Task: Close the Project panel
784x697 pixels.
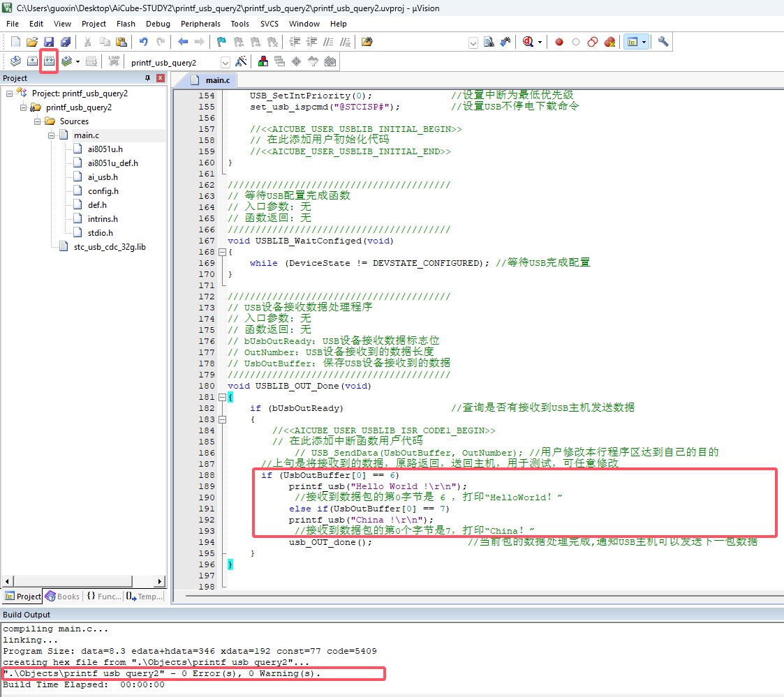Action: coord(161,78)
